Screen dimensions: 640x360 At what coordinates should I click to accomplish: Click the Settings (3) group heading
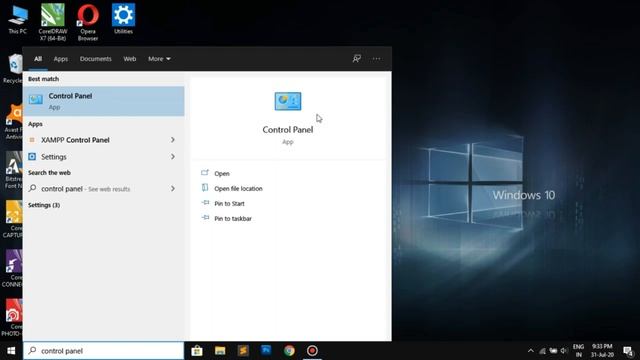pyautogui.click(x=44, y=205)
